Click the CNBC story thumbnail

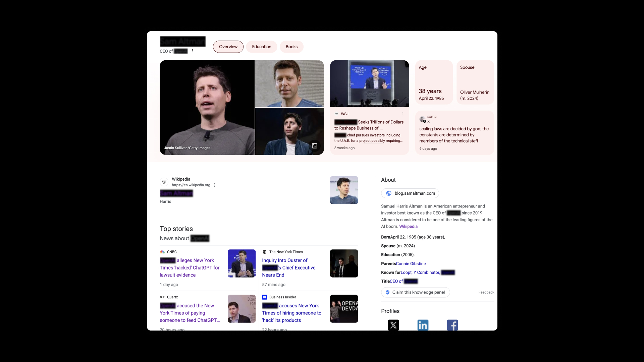tap(242, 263)
